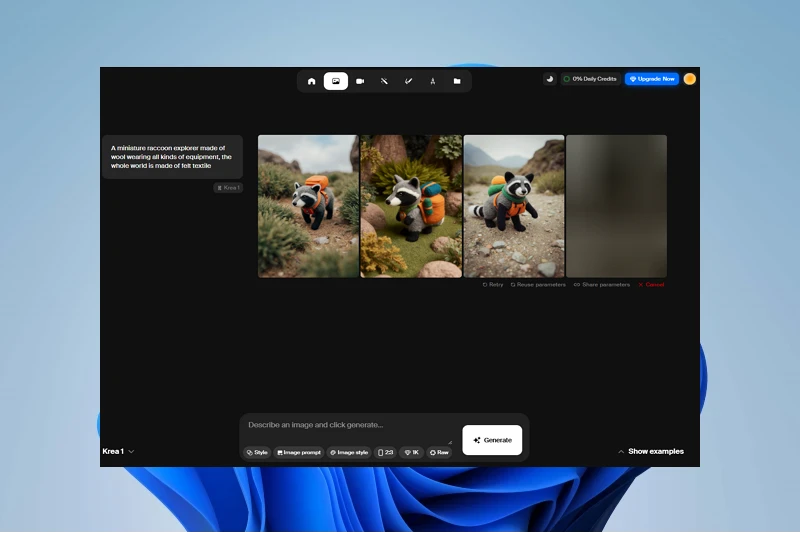Open the Assets folder icon
Screen dimensions: 800x533
click(x=457, y=81)
